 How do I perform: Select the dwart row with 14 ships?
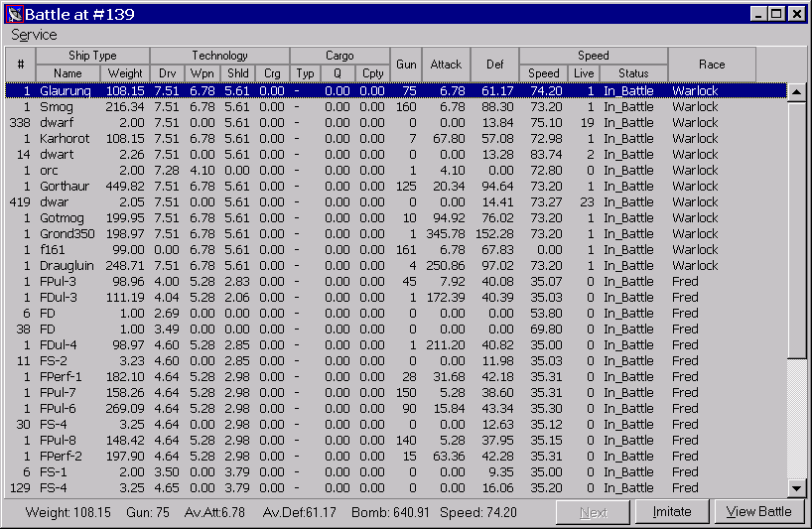pos(396,154)
